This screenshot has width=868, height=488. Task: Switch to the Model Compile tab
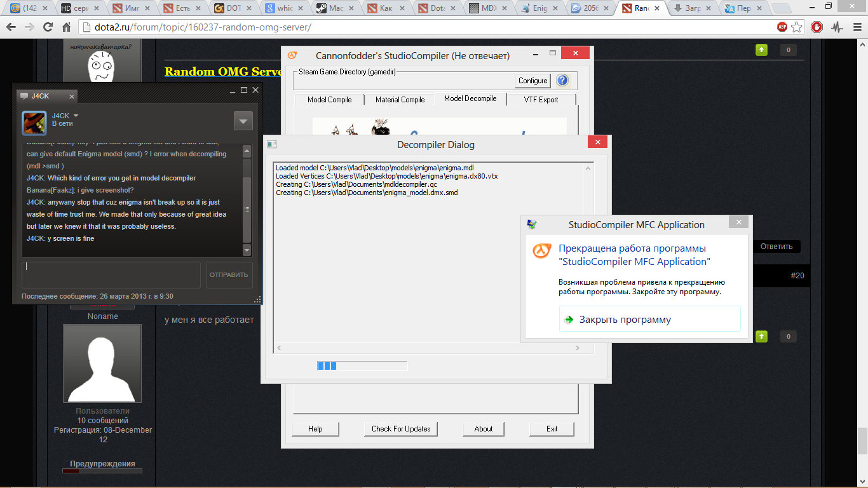[329, 100]
